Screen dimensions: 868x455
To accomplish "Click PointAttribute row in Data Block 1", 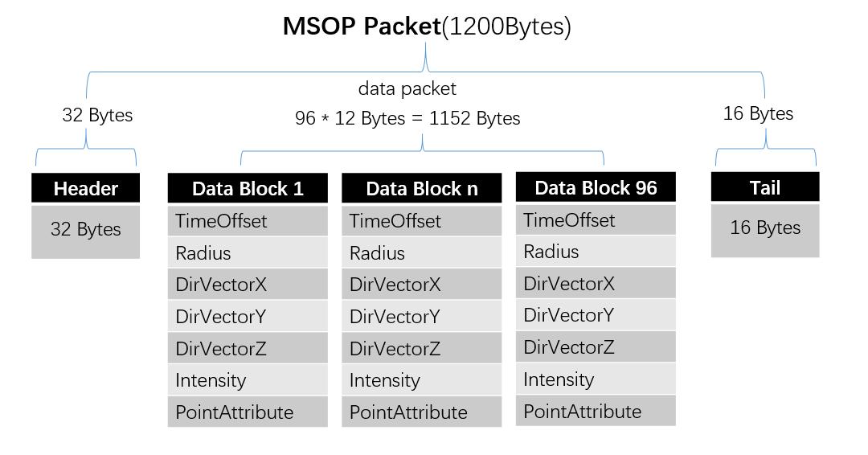I will [248, 412].
